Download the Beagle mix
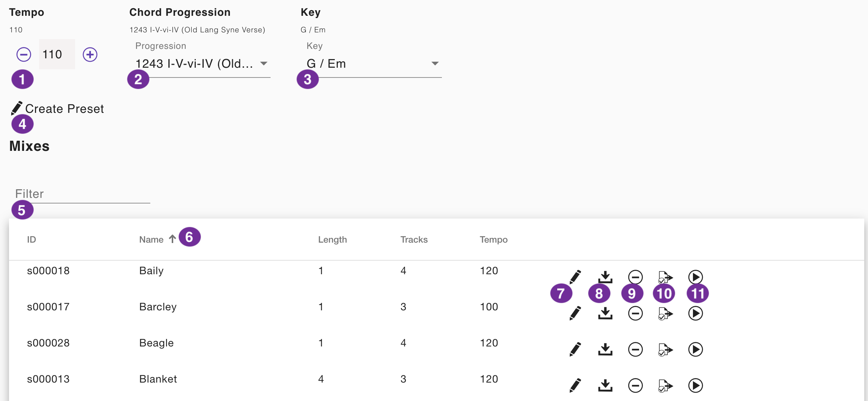This screenshot has height=401, width=868. pyautogui.click(x=605, y=349)
